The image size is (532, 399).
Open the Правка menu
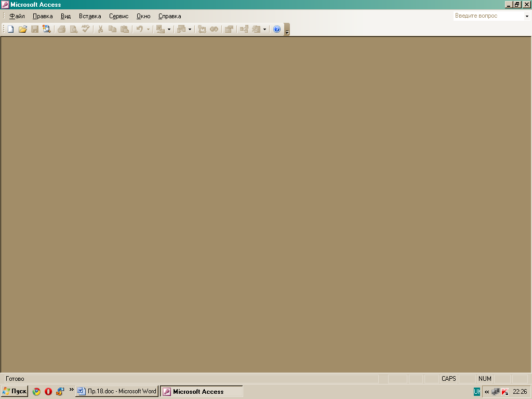43,16
